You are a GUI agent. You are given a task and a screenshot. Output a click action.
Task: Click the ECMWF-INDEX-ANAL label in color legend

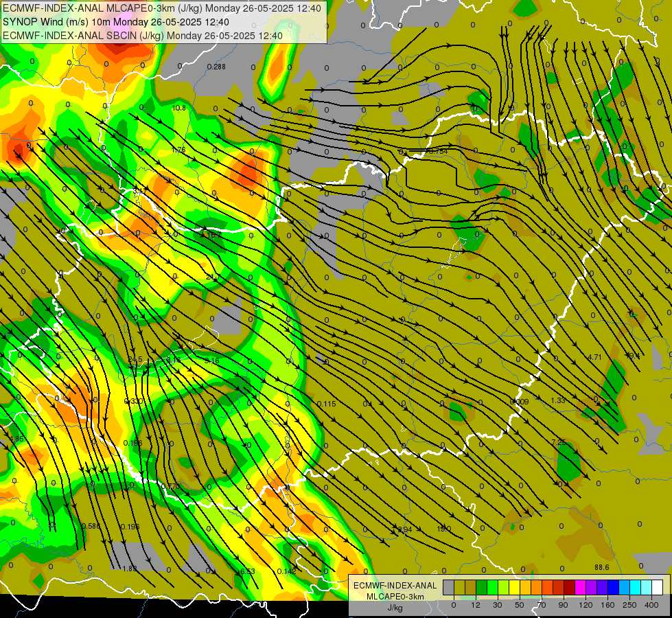tap(395, 586)
